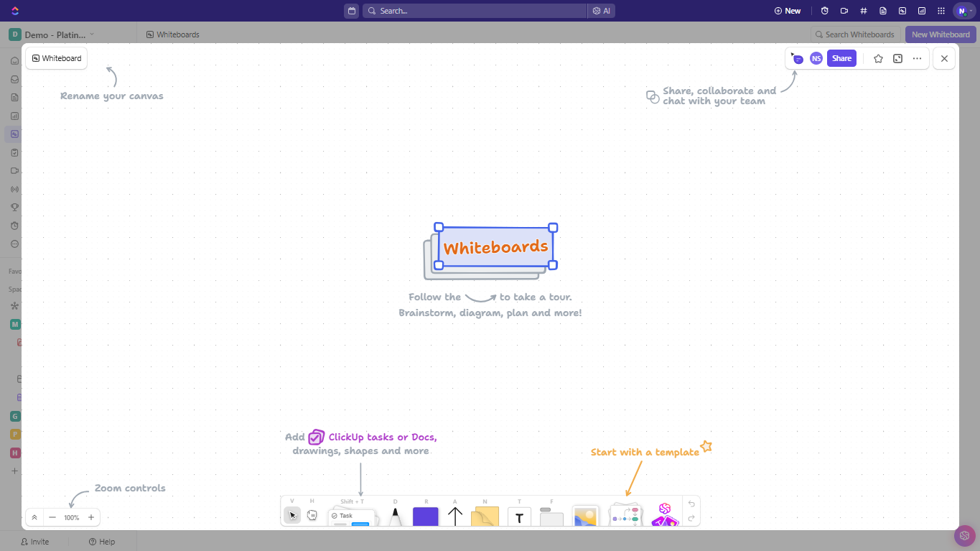The image size is (980, 551).
Task: Open the three-dot more options menu
Action: (917, 59)
